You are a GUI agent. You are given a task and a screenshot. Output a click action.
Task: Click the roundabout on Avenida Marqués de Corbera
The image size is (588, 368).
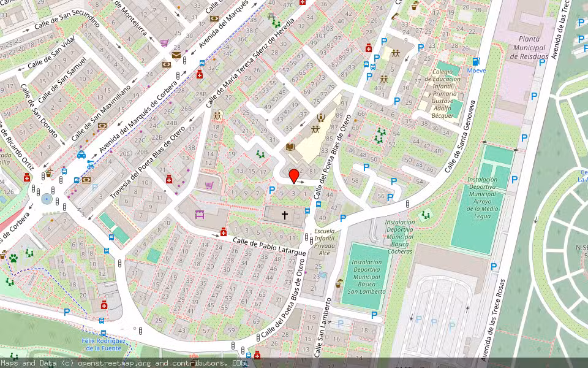coord(47,199)
